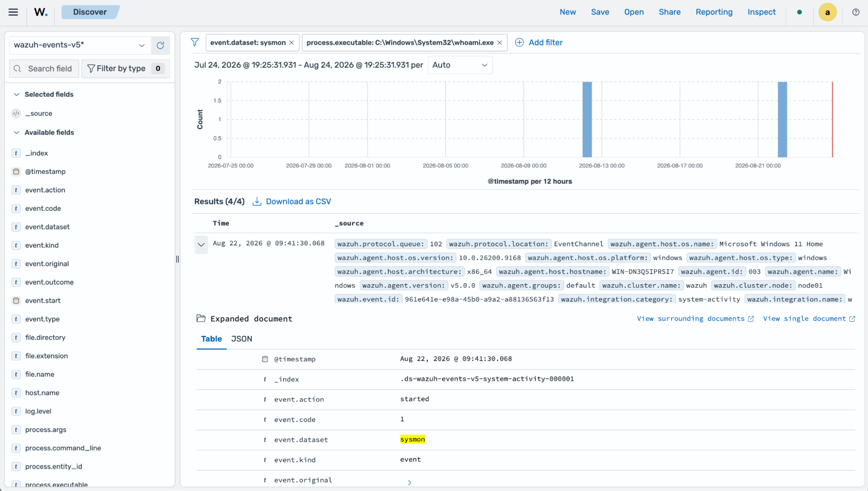Click the download CSV icon
868x491 pixels.
tap(257, 202)
